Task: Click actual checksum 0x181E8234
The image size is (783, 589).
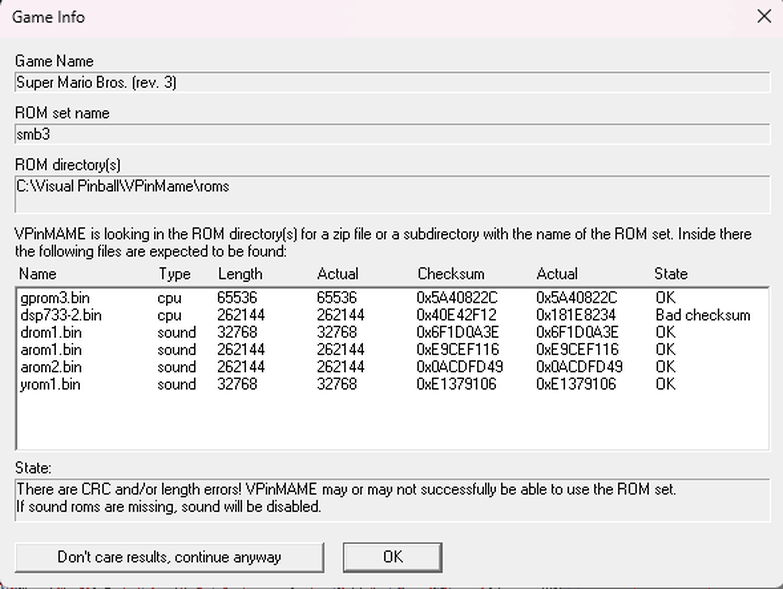Action: (576, 315)
